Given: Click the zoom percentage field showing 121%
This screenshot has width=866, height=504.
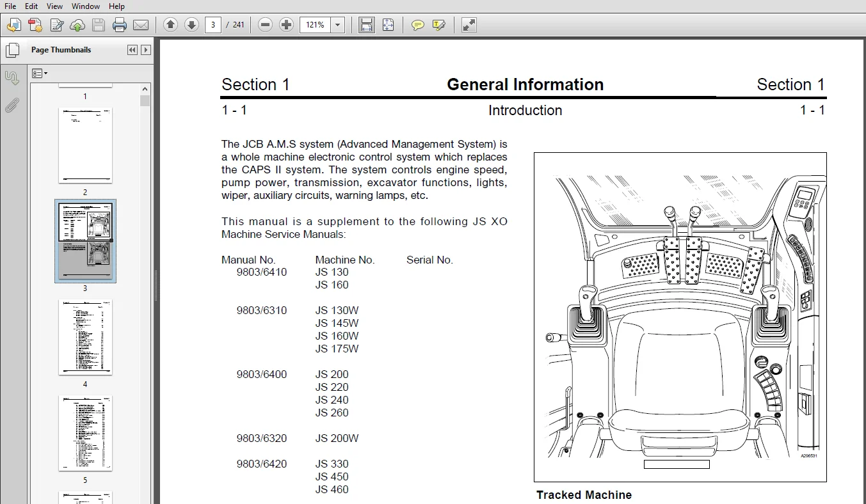Looking at the screenshot, I should pos(315,26).
